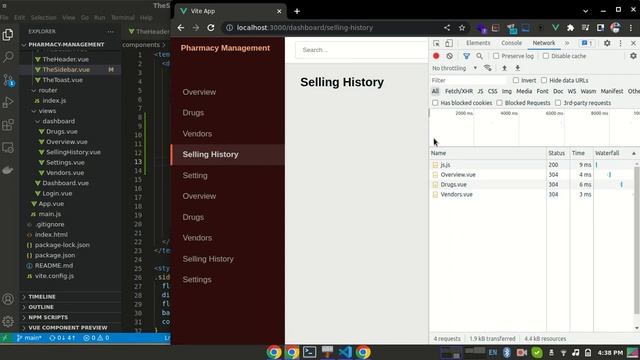Stop recording the network log
Screen dimensions: 640x360
click(436, 56)
